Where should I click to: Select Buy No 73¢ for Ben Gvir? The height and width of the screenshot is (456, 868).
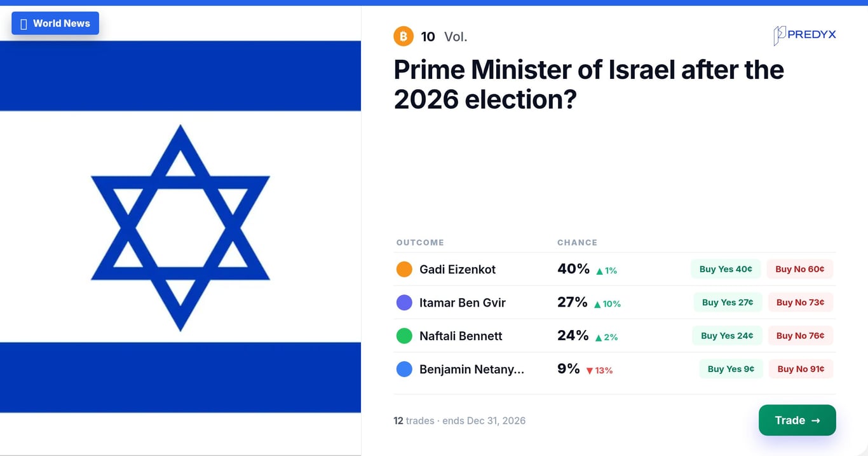pyautogui.click(x=801, y=303)
